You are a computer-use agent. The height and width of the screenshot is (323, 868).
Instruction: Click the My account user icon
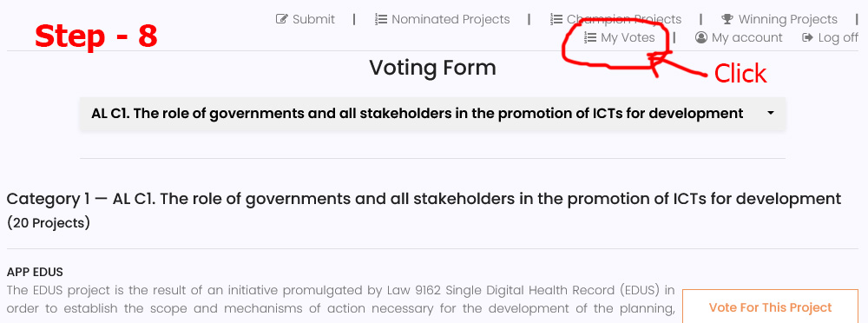(x=701, y=37)
